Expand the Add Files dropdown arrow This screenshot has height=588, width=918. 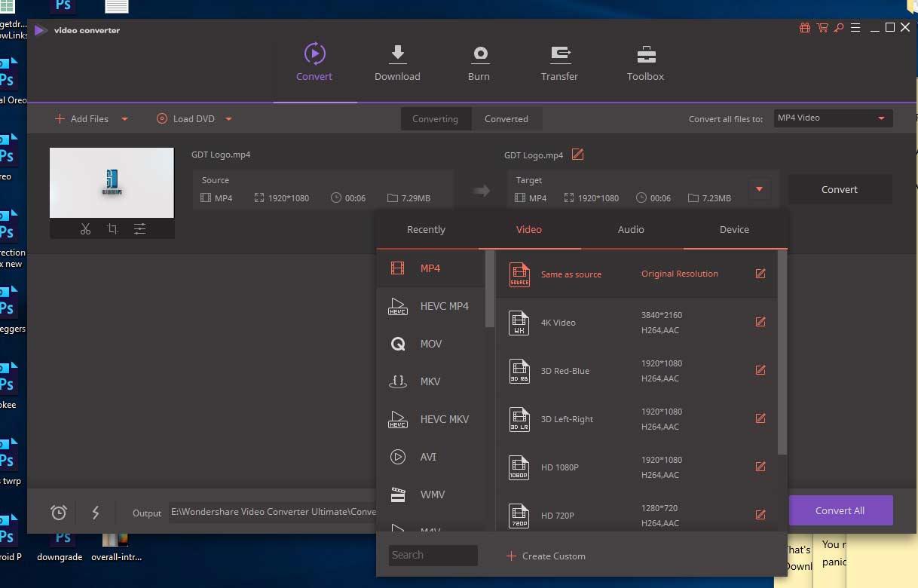[x=125, y=118]
